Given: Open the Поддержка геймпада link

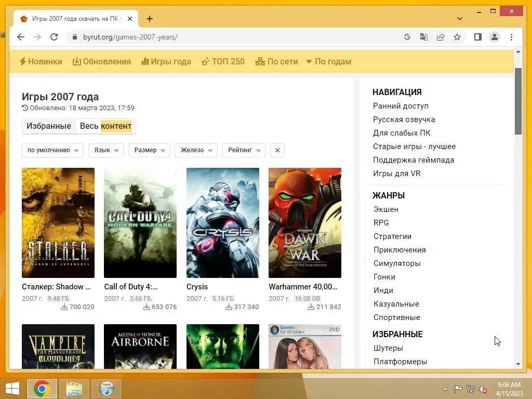Looking at the screenshot, I should click(414, 160).
